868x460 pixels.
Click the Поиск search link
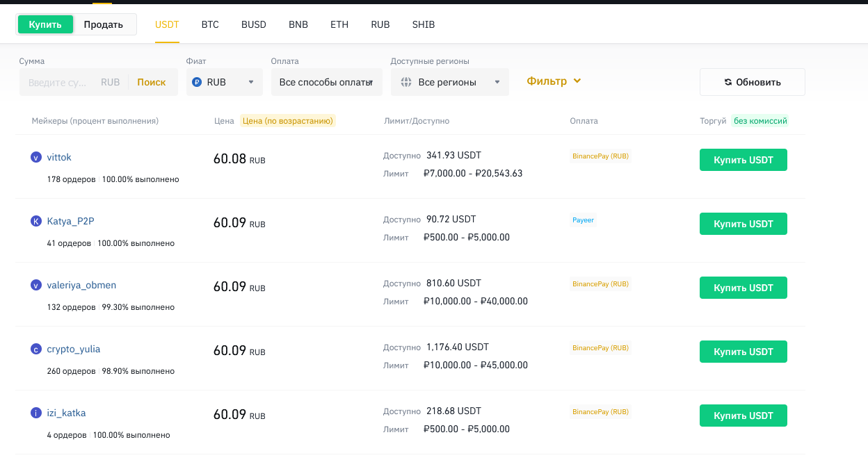[x=151, y=82]
